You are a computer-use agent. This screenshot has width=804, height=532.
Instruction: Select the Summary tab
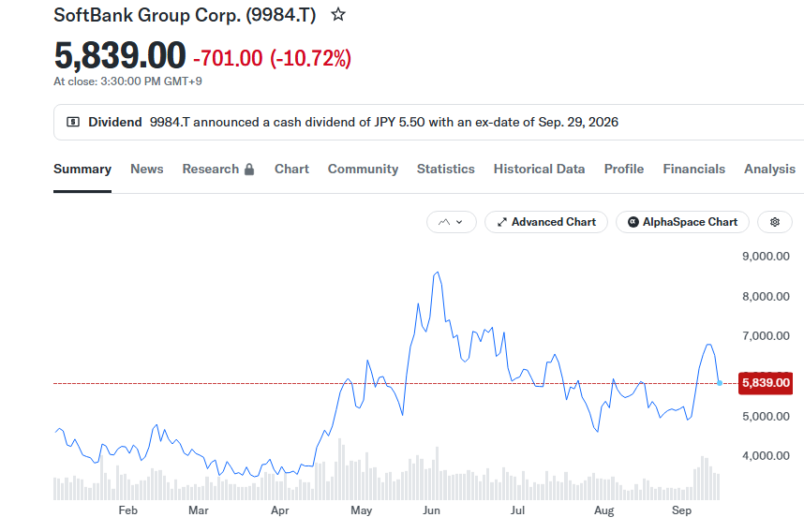(82, 170)
